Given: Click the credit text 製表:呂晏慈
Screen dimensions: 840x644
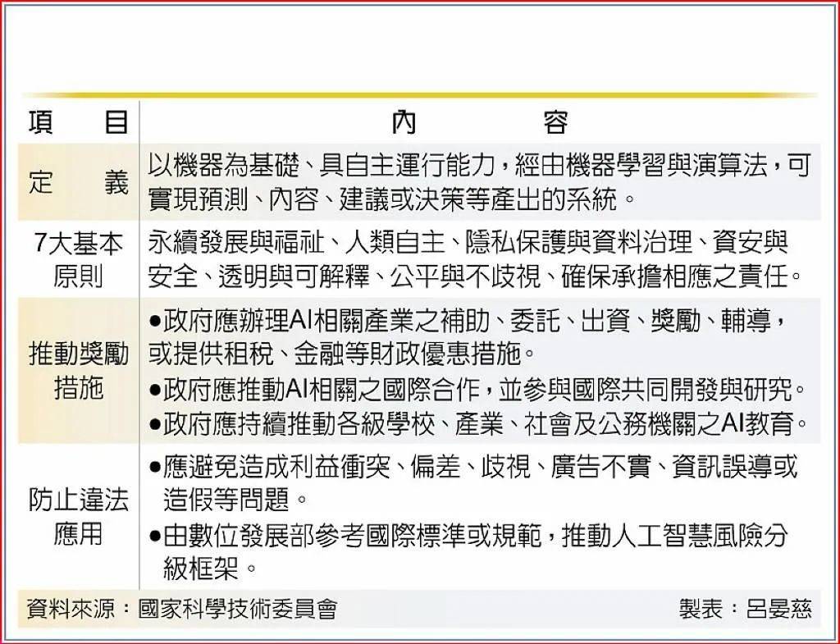Looking at the screenshot, I should [x=746, y=610].
